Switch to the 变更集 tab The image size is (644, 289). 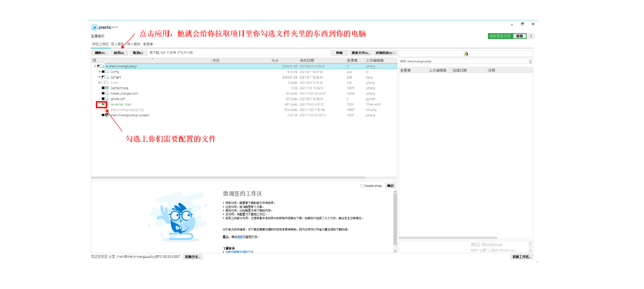[x=148, y=44]
